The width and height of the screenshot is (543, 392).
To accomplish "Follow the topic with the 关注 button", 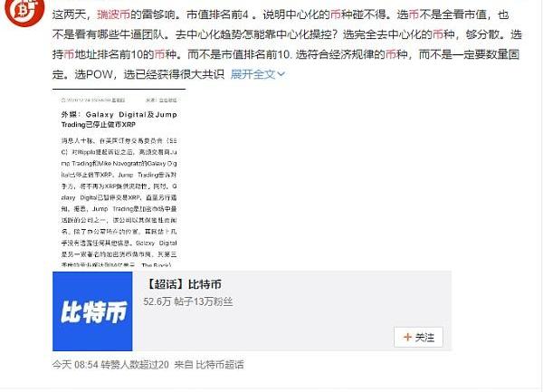I will (x=418, y=337).
